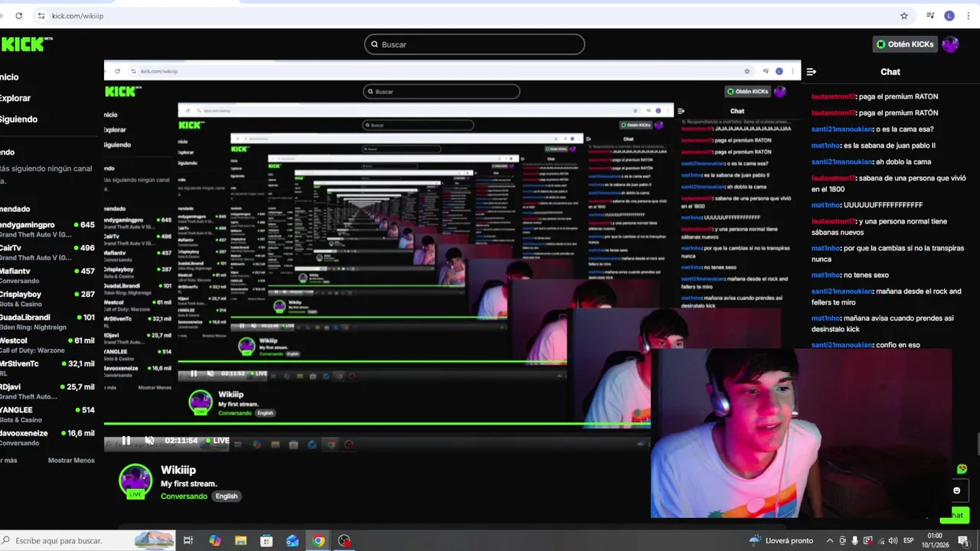Open Task View on the taskbar
Screen dimensions: 980x551
(188, 541)
